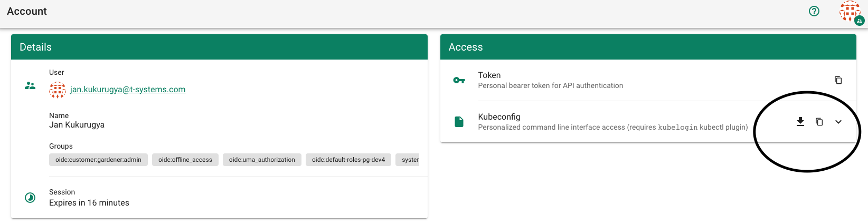Click the Token key icon
Image resolution: width=868 pixels, height=224 pixels.
click(x=459, y=80)
